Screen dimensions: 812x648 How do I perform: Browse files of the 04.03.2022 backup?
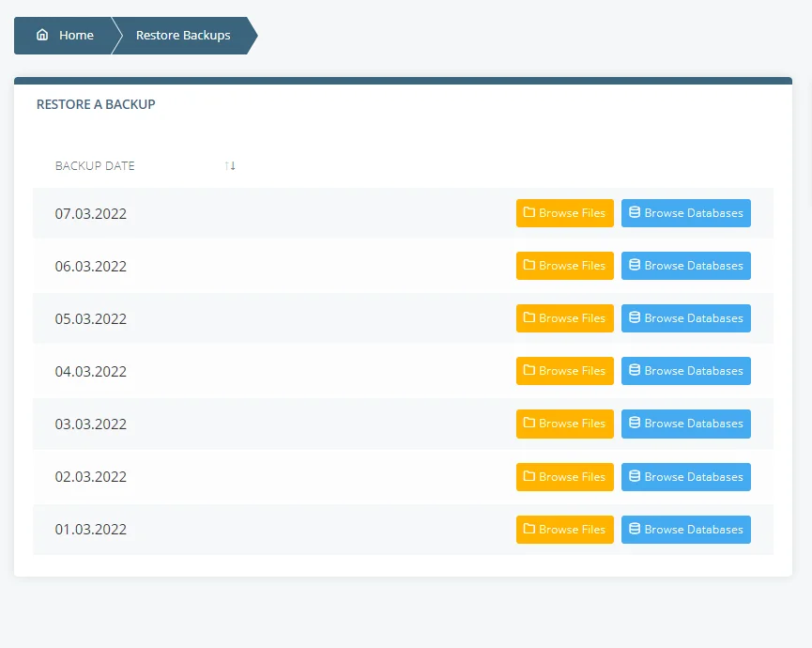564,370
